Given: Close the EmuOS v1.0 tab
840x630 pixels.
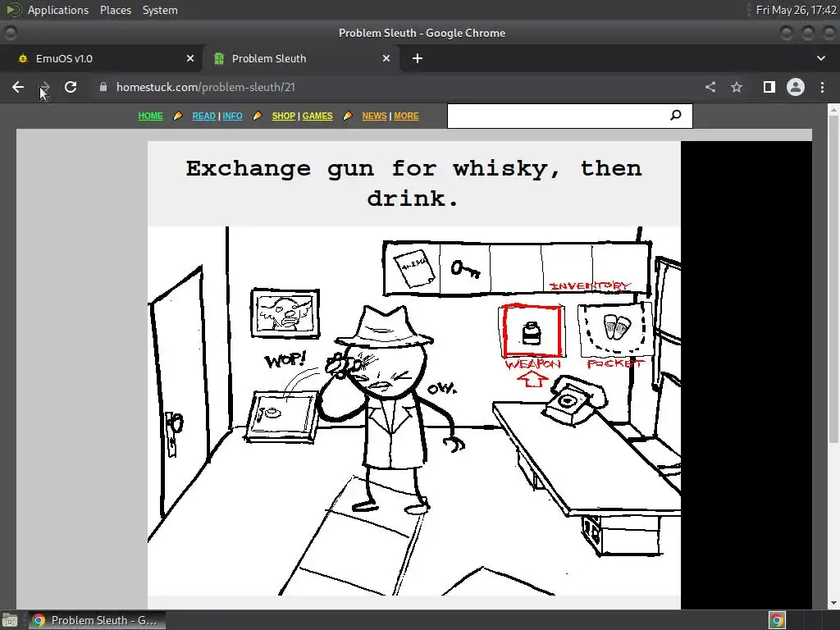Looking at the screenshot, I should 190,58.
